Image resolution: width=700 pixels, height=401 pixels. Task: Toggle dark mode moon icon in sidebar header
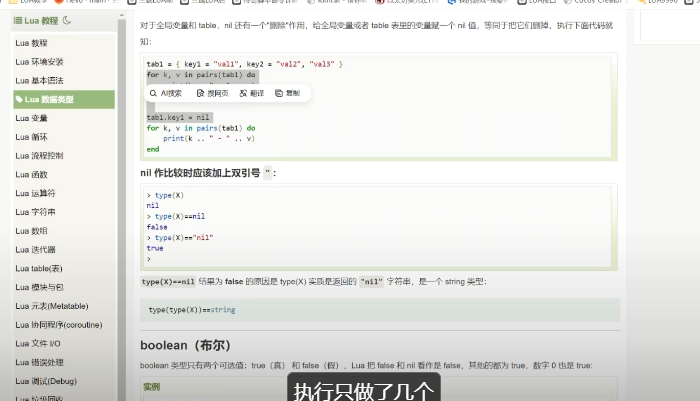point(67,20)
